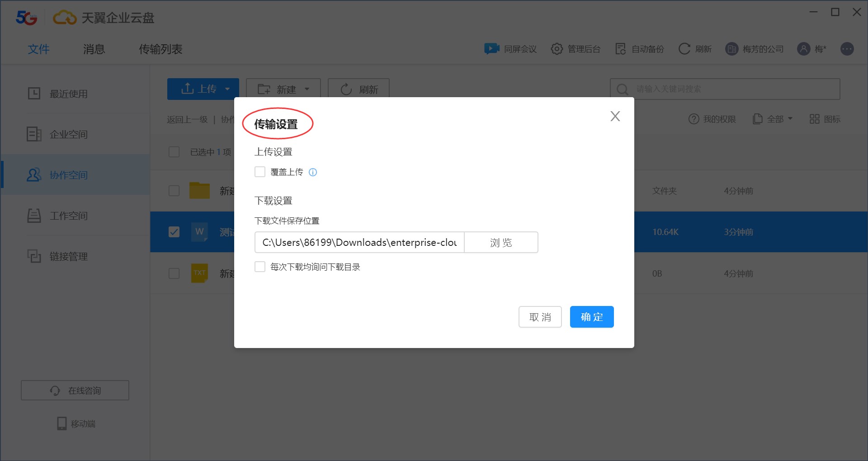Open the 梅* user avatar menu

pyautogui.click(x=811, y=49)
